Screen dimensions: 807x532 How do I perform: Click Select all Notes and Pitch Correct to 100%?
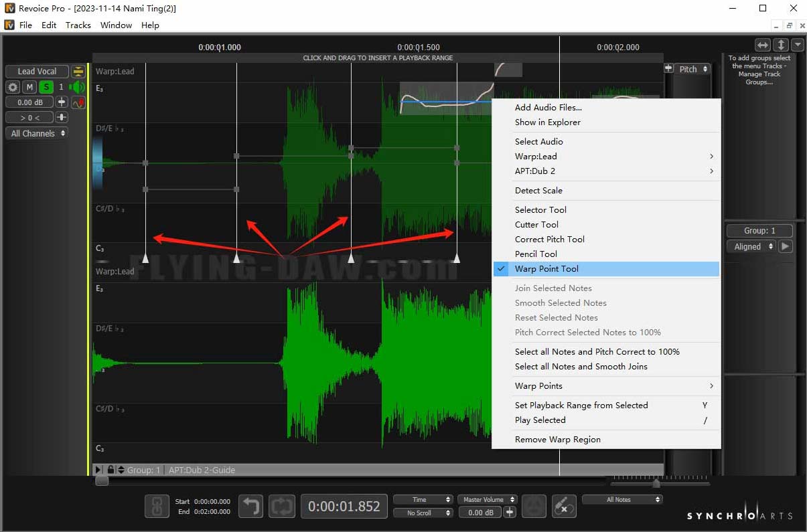tap(606, 352)
